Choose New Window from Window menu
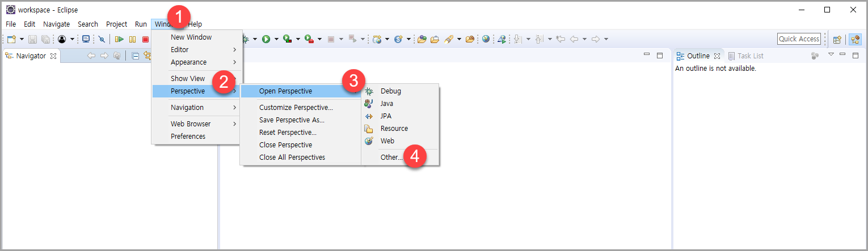Screen dimensions: 868x251 (x=197, y=37)
